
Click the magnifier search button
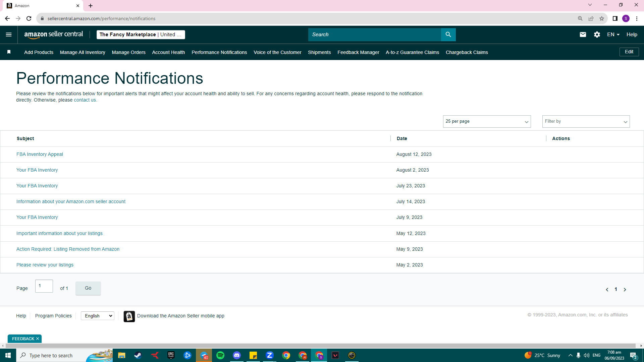point(448,35)
